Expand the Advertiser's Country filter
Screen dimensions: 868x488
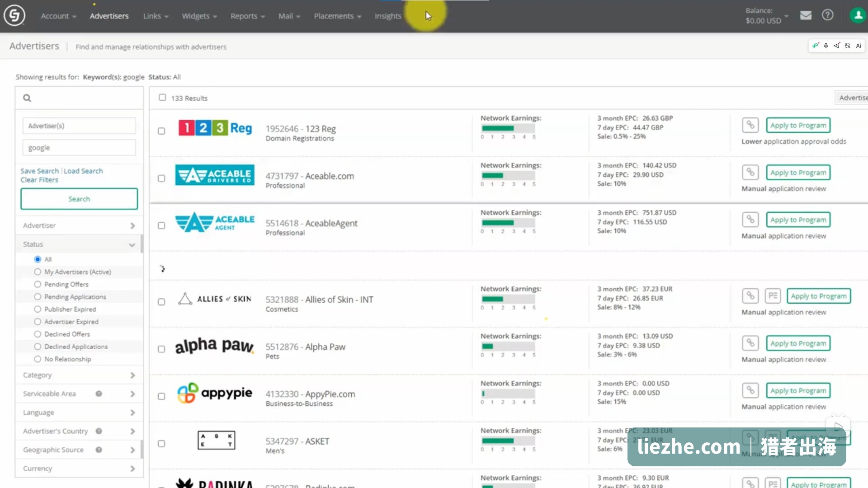[79, 431]
